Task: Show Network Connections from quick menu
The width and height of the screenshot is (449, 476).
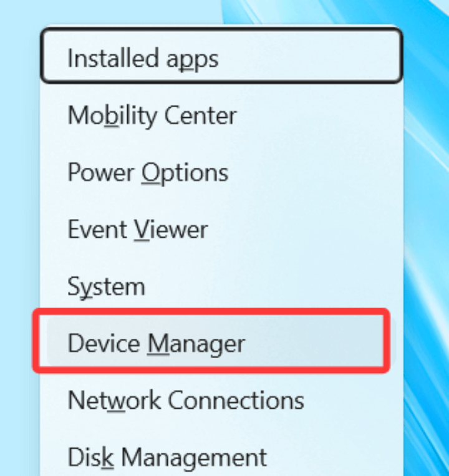Action: tap(185, 399)
